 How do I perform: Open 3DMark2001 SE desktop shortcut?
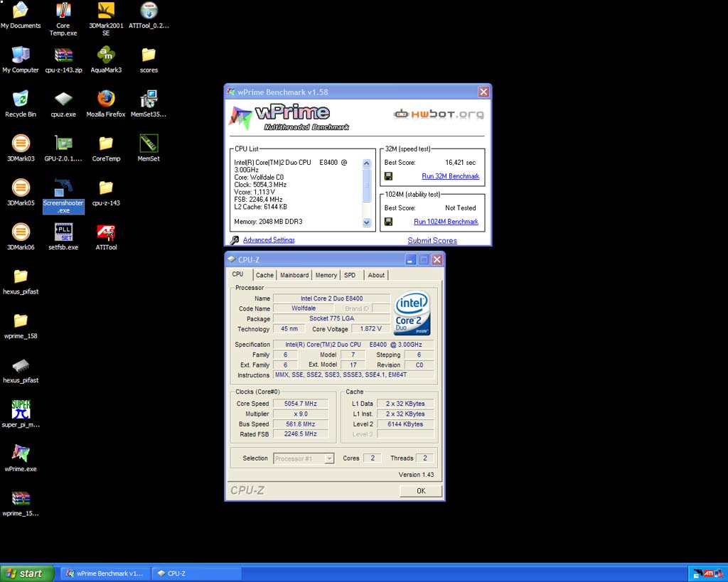[106, 19]
